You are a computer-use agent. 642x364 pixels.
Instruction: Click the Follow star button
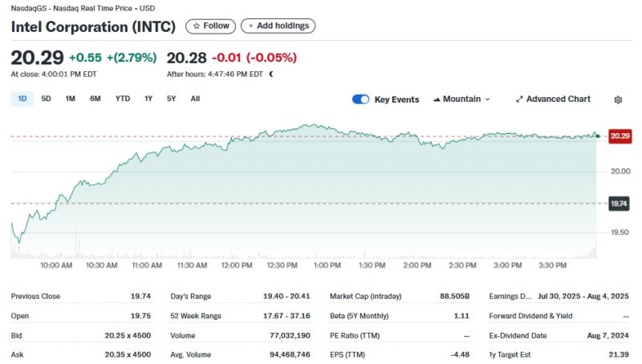pyautogui.click(x=210, y=26)
